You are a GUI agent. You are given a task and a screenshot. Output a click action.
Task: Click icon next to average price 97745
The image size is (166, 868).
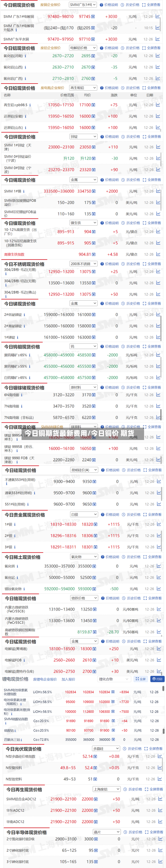click(x=94, y=17)
